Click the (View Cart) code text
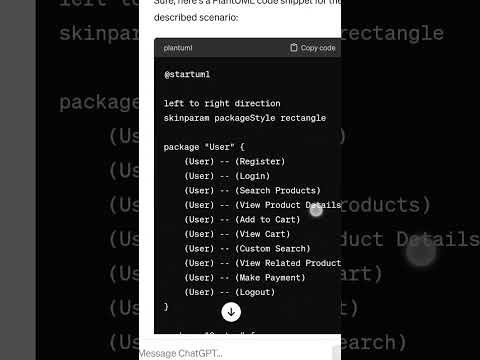The width and height of the screenshot is (480, 360). (x=263, y=234)
